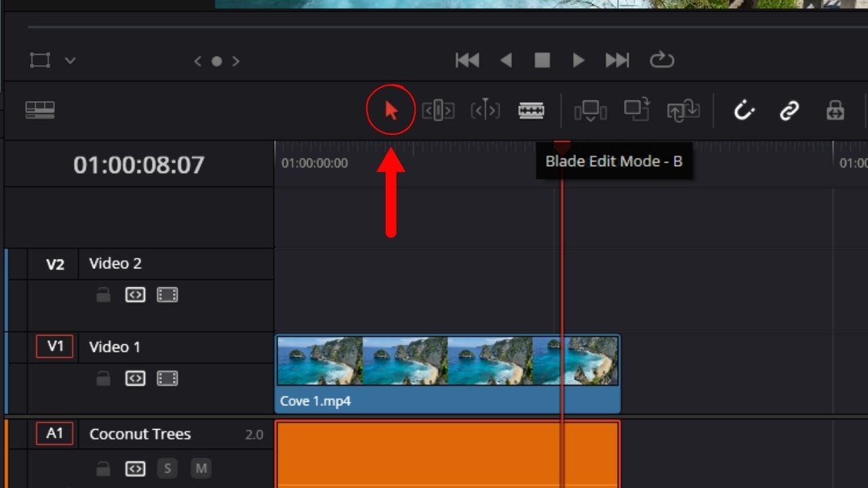This screenshot has height=488, width=868.
Task: Select the Blade Edit Mode tool
Action: click(x=531, y=110)
